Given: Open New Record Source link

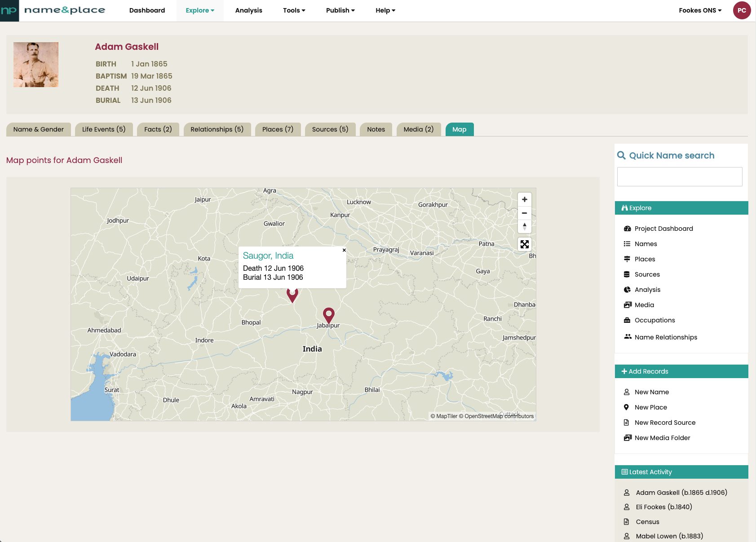Looking at the screenshot, I should (x=665, y=423).
